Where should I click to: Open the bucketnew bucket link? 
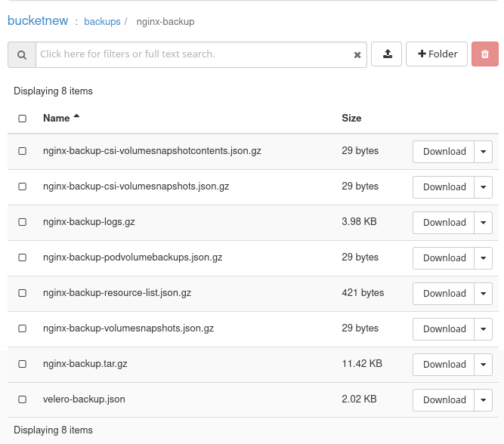[38, 21]
